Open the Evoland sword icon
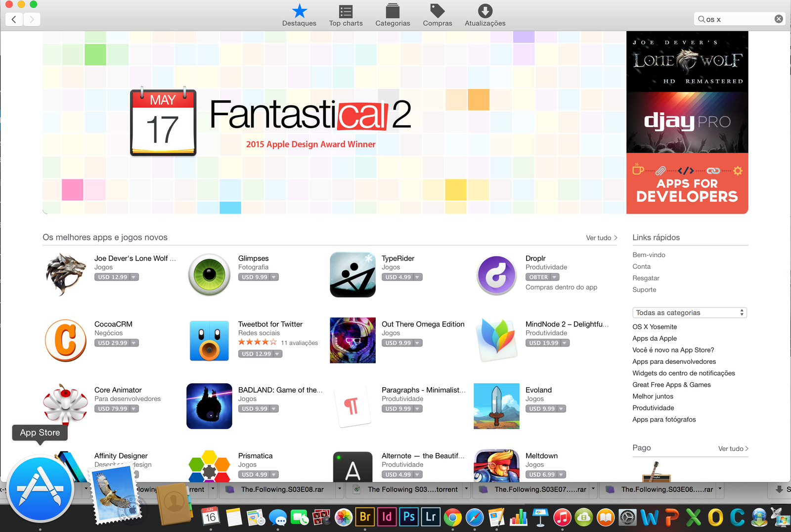The image size is (791, 532). tap(496, 406)
